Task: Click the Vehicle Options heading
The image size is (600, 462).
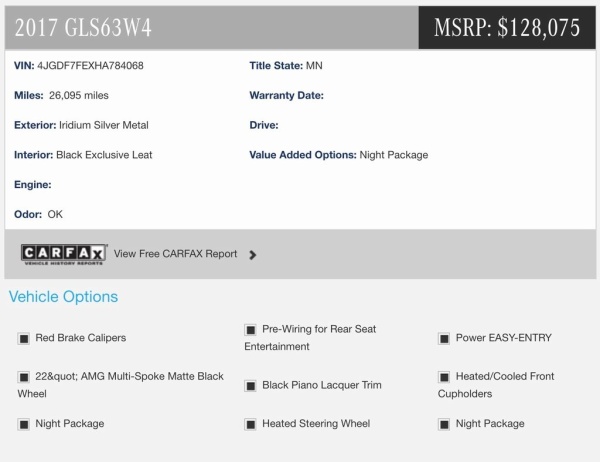Action: [63, 297]
